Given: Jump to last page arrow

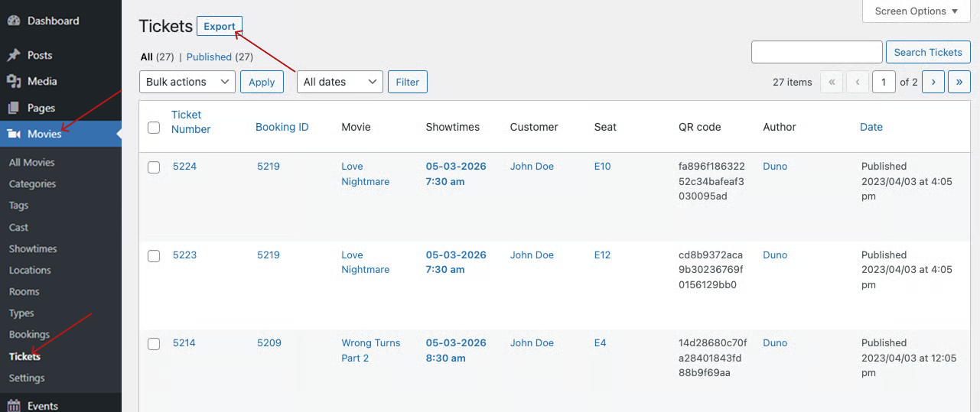Looking at the screenshot, I should click(x=959, y=82).
